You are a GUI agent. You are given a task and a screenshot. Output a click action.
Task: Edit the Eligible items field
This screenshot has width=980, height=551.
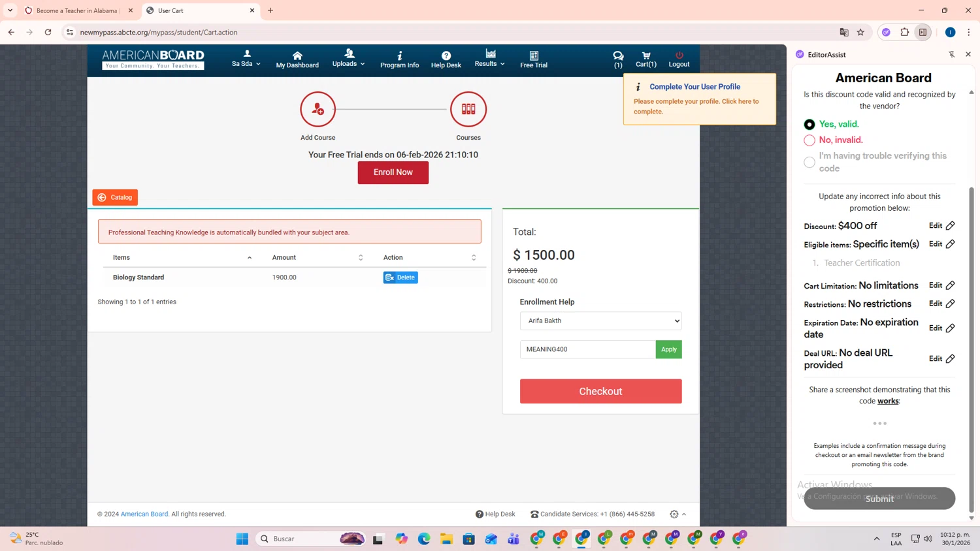coord(941,244)
